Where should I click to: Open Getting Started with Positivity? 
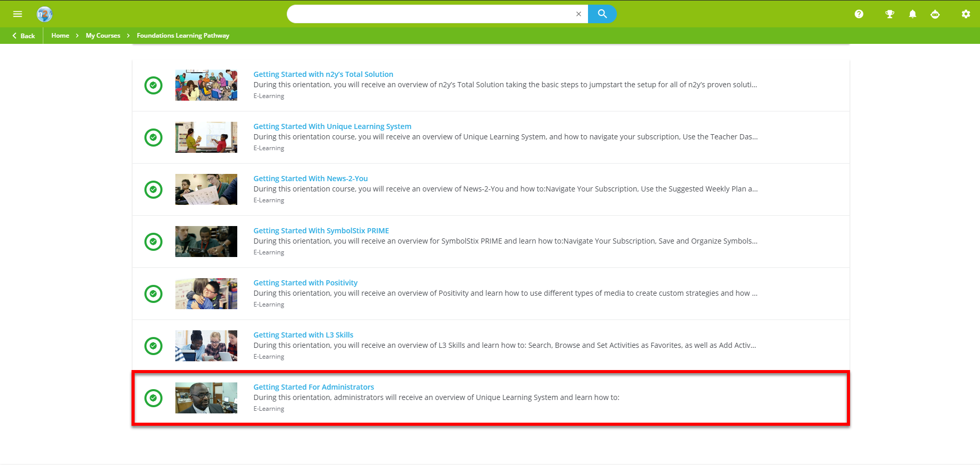pyautogui.click(x=305, y=283)
